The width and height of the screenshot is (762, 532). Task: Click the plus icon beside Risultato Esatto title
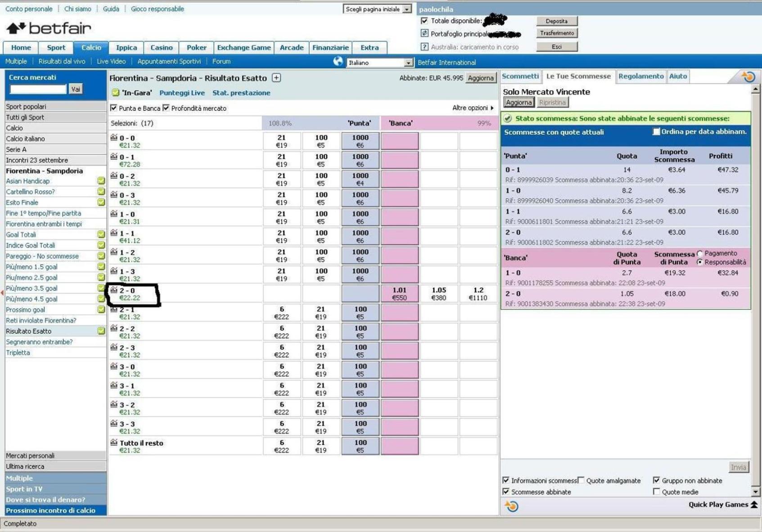tap(276, 78)
